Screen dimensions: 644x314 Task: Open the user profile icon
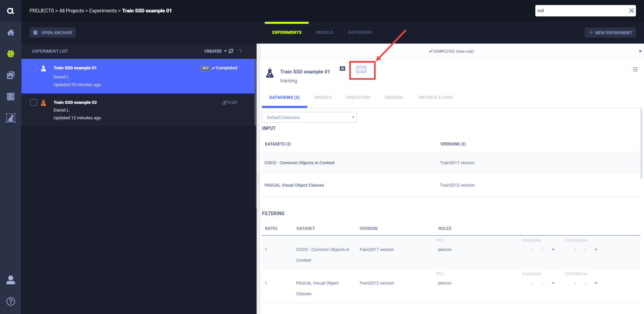[11, 280]
